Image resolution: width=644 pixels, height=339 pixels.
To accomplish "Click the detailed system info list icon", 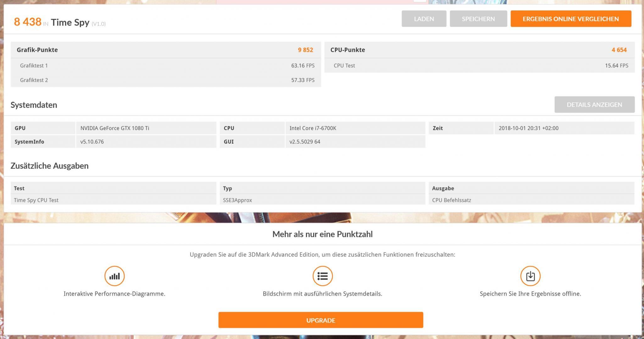I will tap(323, 276).
